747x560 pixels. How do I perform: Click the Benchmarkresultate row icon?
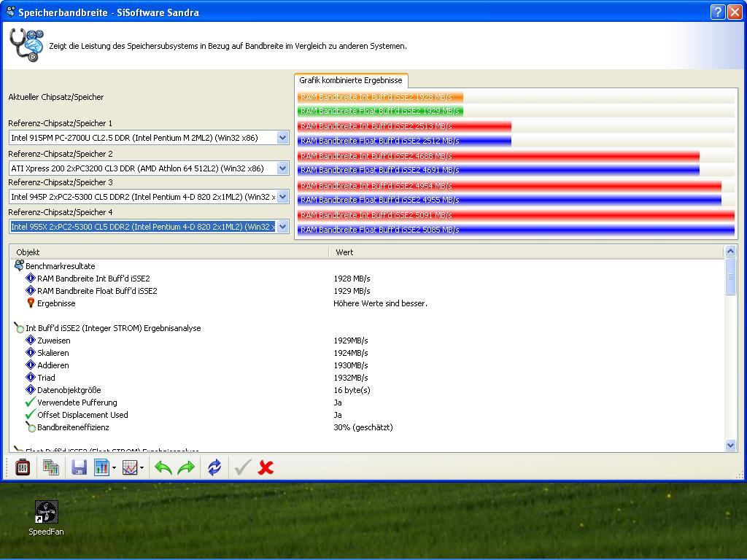(x=19, y=265)
